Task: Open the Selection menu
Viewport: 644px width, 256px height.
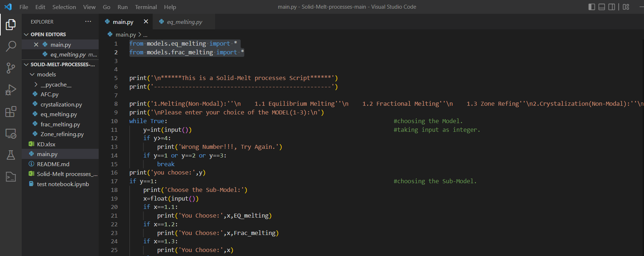Action: (x=64, y=7)
